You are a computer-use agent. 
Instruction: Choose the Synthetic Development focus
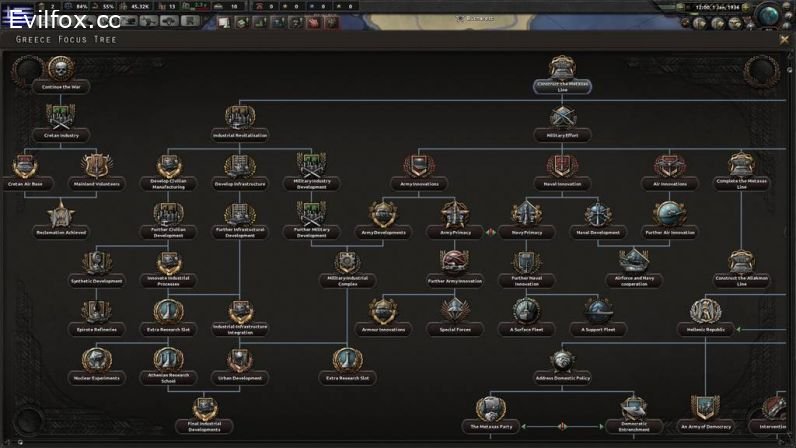(98, 265)
